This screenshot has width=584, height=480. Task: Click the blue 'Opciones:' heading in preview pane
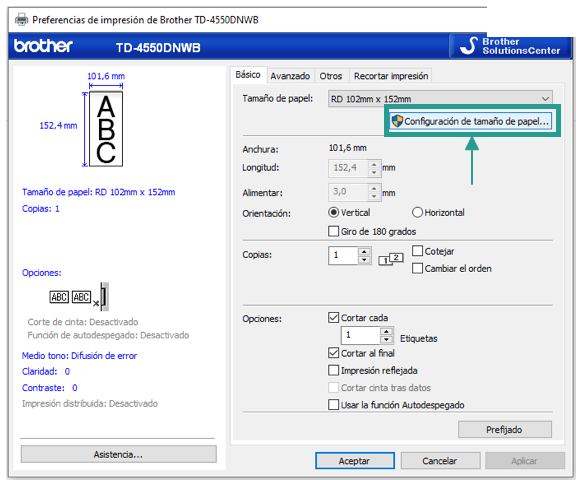(x=42, y=273)
